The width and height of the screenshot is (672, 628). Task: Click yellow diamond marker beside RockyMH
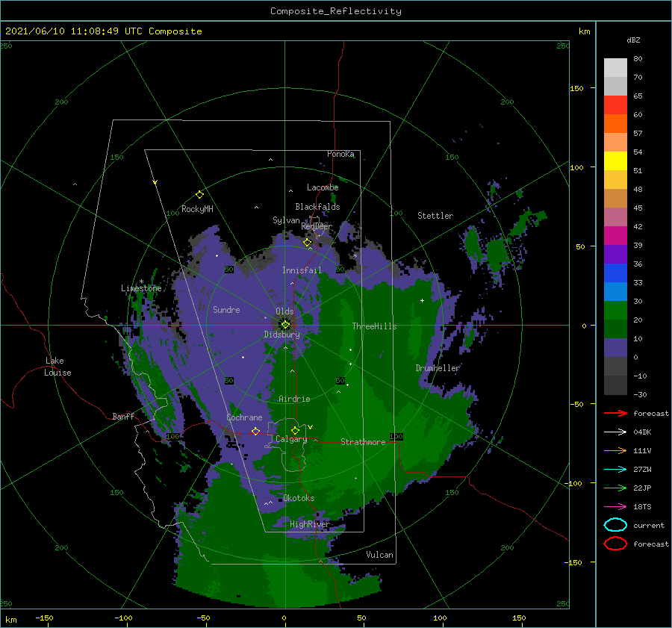click(x=199, y=195)
